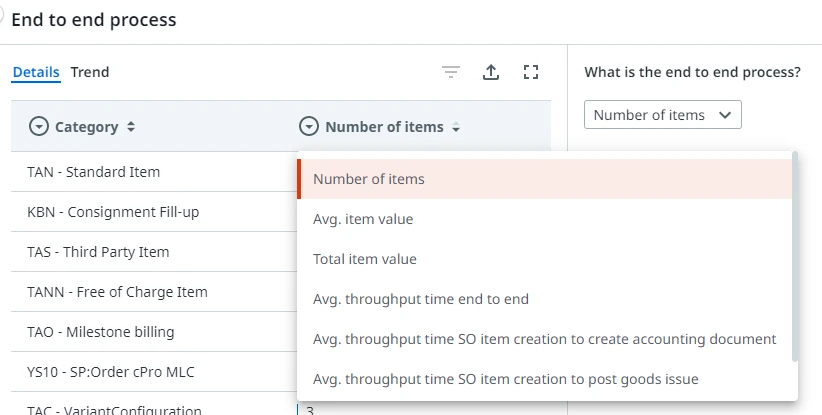Click 'TAO - Milestone billing' row
Image resolution: width=822 pixels, height=415 pixels.
[x=154, y=332]
